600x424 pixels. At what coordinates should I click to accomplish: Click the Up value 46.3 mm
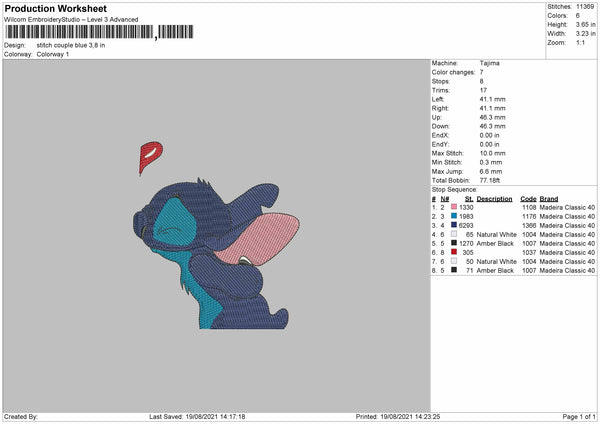tap(492, 117)
